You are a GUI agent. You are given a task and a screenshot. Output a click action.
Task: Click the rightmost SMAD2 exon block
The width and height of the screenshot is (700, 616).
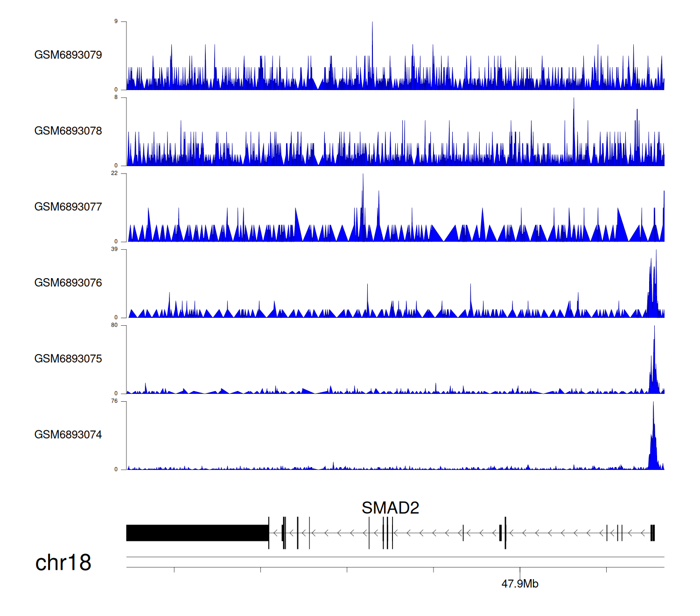pyautogui.click(x=653, y=533)
